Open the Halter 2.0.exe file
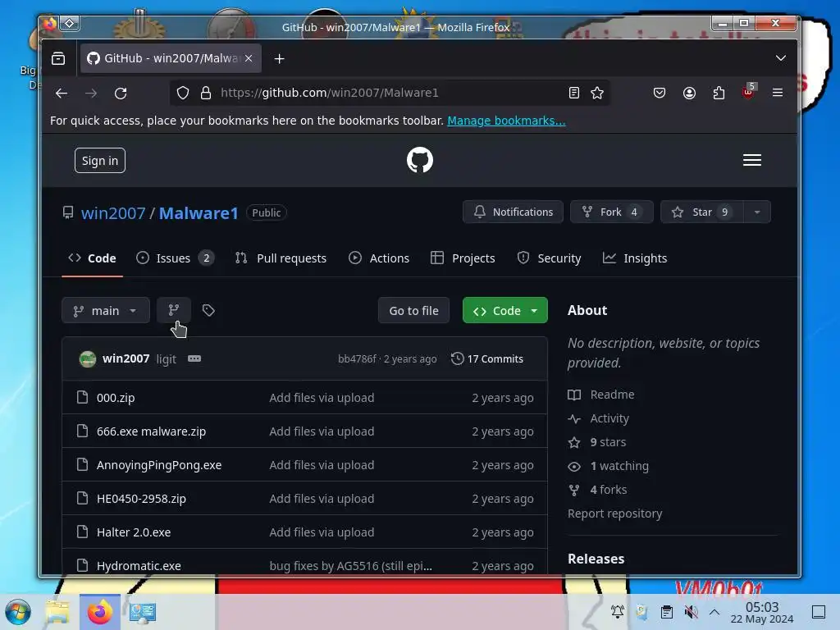The height and width of the screenshot is (630, 840). (x=134, y=532)
